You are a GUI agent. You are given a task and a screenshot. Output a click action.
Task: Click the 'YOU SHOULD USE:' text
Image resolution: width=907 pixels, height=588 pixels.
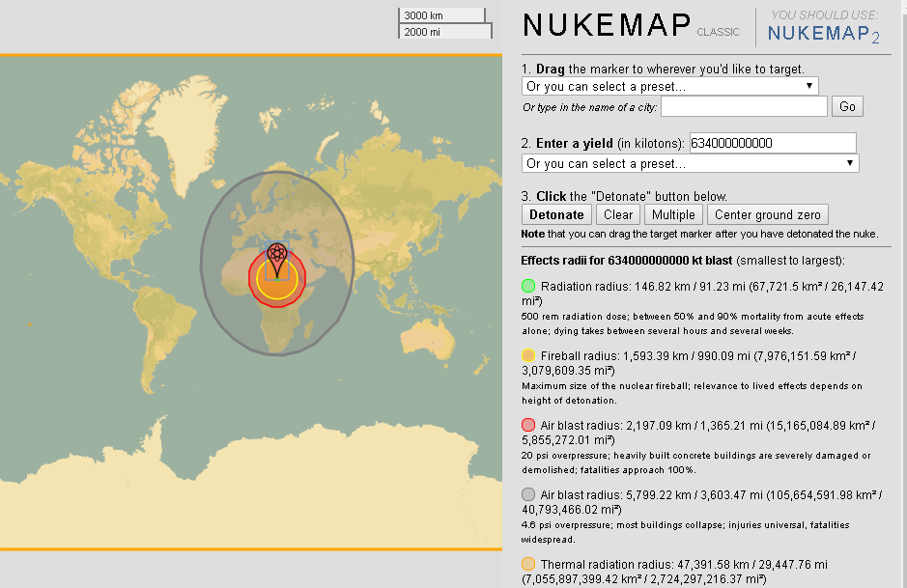coord(825,15)
